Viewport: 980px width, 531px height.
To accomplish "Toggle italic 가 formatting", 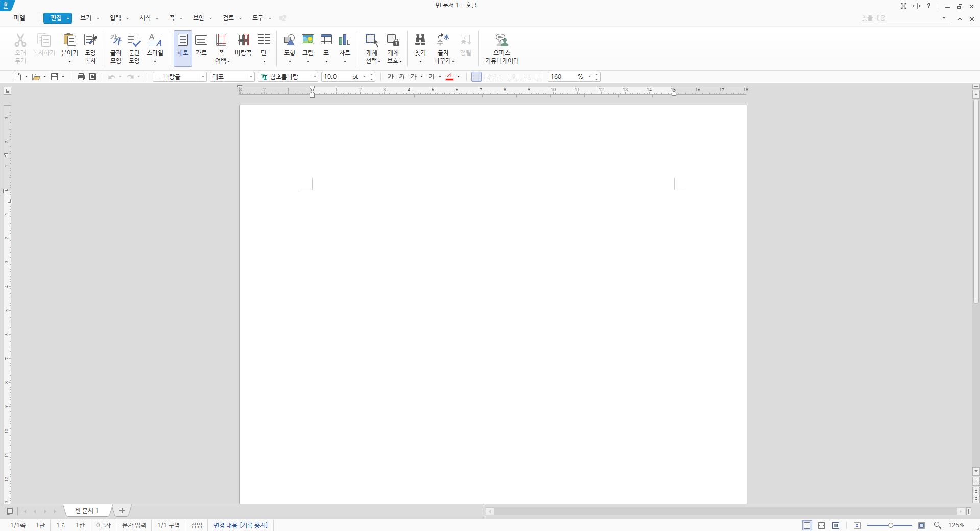I will 402,77.
